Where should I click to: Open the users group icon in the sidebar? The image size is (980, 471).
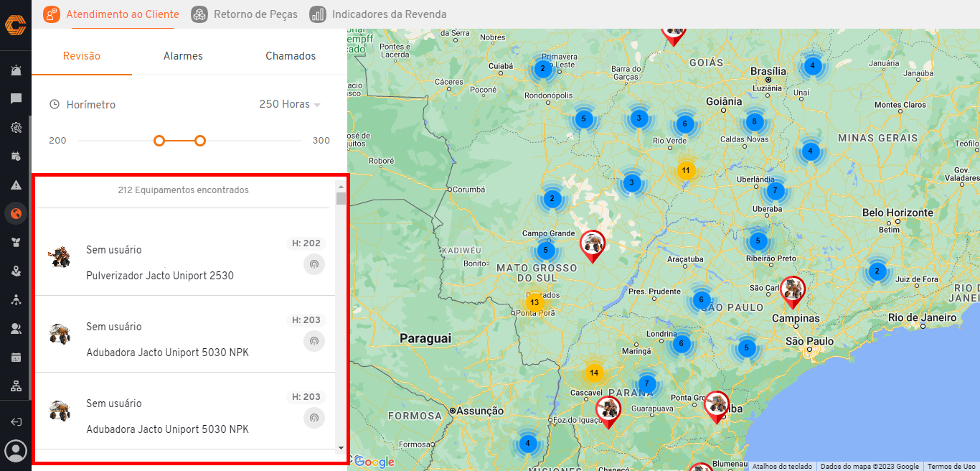coord(16,329)
